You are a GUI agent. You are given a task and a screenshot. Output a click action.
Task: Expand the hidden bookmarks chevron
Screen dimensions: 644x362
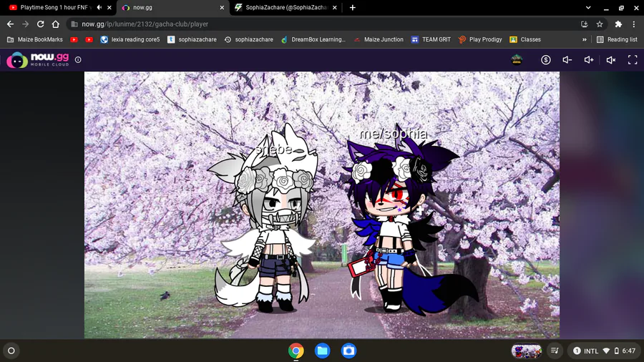click(584, 39)
